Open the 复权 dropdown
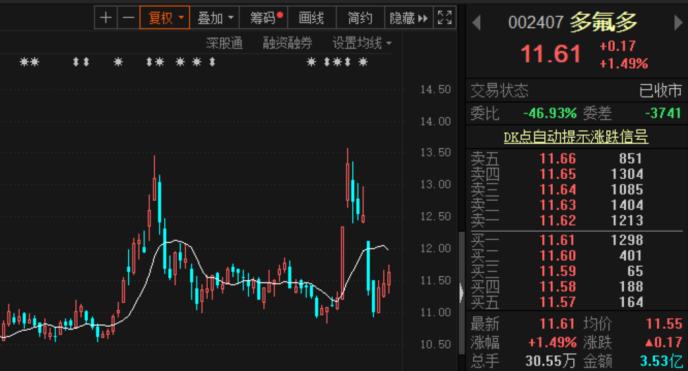This screenshot has width=688, height=371. click(165, 18)
